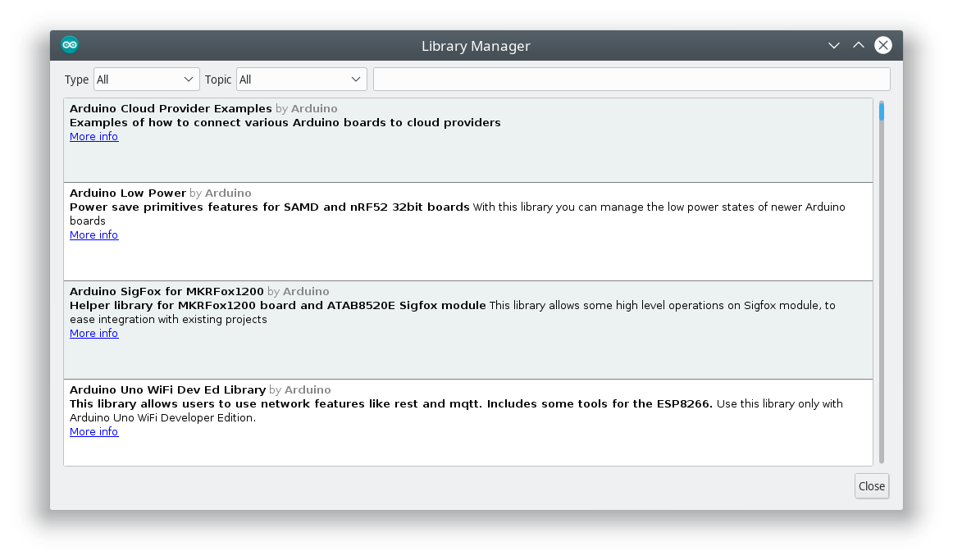Click the 'Examples of how to connect' description
Image resolution: width=953 pixels, height=560 pixels.
click(x=285, y=123)
